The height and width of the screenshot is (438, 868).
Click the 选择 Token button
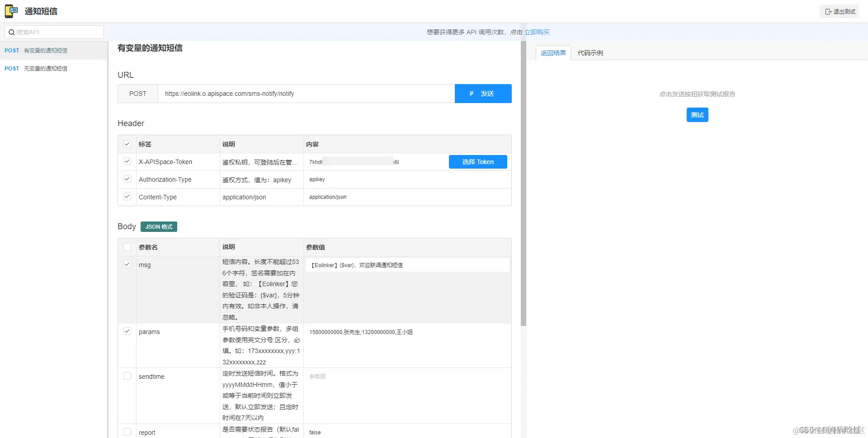477,161
